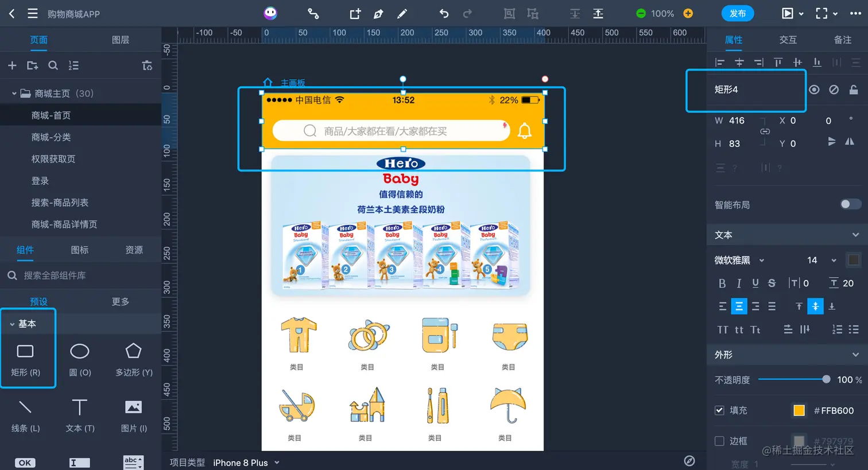Select the pen tool
Viewport: 868px width, 470px height.
point(378,13)
